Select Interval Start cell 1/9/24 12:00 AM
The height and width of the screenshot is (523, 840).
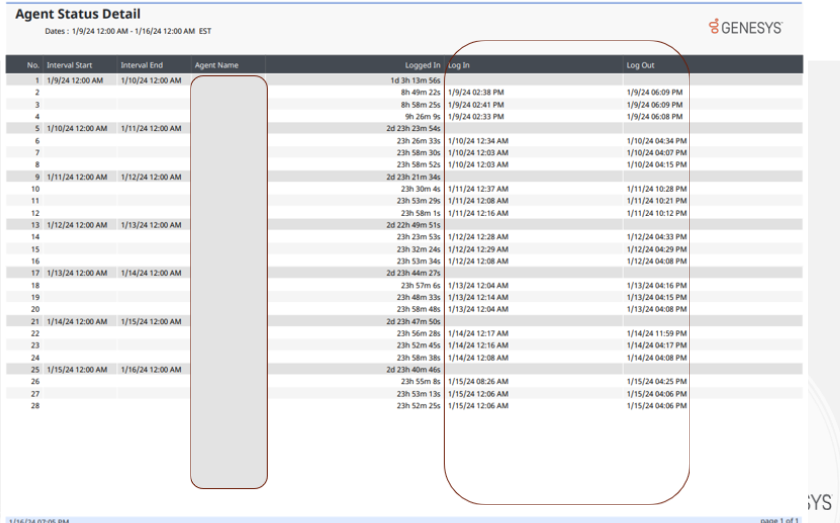click(74, 80)
